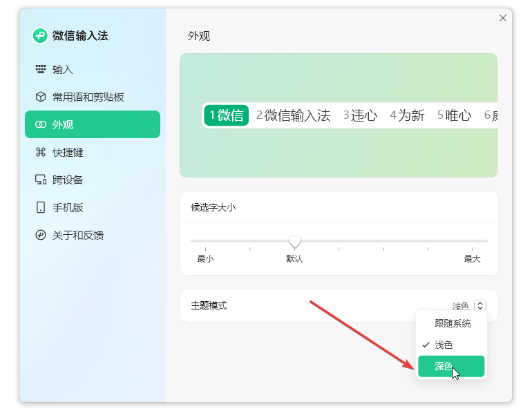This screenshot has height=411, width=532.
Task: Click the 主题模式 label
Action: point(209,305)
